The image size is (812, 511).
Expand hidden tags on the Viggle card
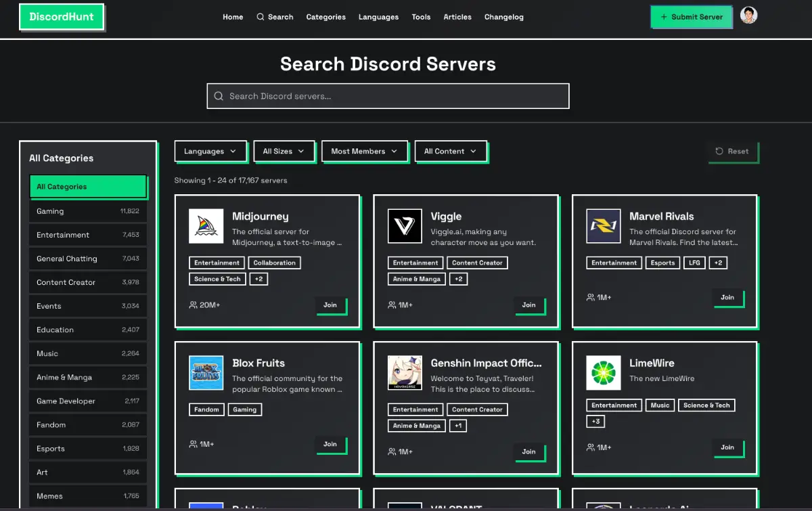point(459,278)
